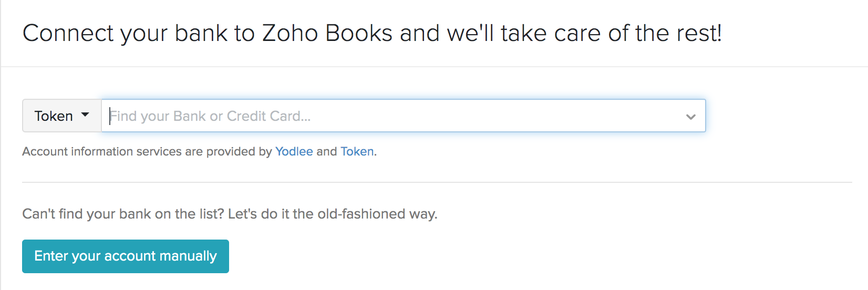
Task: Click the word and between Yodlee and Token
Action: tap(326, 151)
